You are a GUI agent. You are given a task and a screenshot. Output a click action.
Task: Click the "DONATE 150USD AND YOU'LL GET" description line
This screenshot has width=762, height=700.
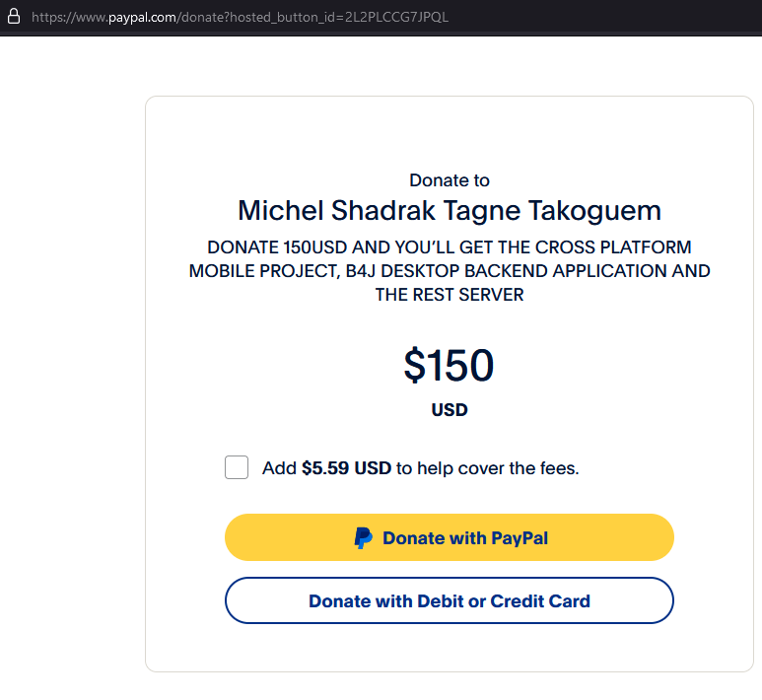click(449, 247)
